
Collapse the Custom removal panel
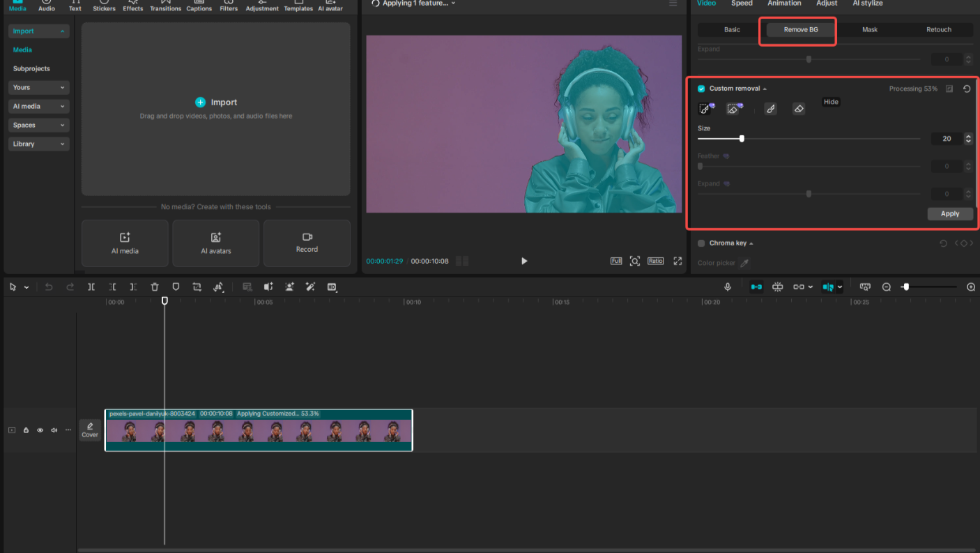[765, 89]
